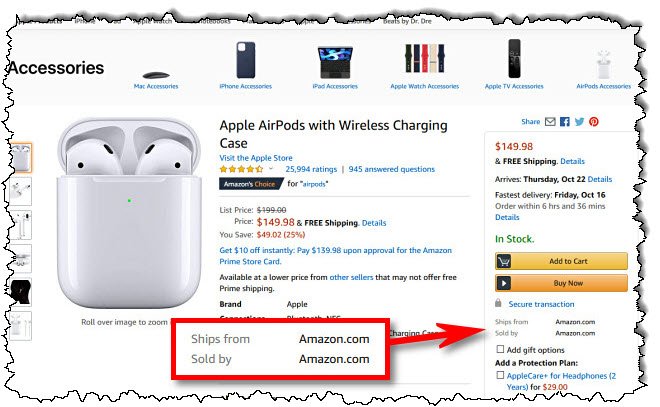This screenshot has width=660, height=407.
Task: Open the iPad Accessories category
Action: coord(335,86)
